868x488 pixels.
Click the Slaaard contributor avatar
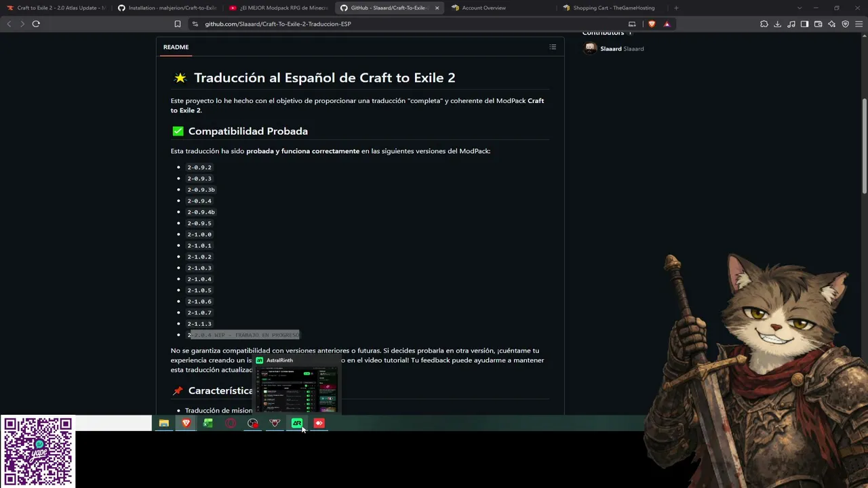click(591, 49)
